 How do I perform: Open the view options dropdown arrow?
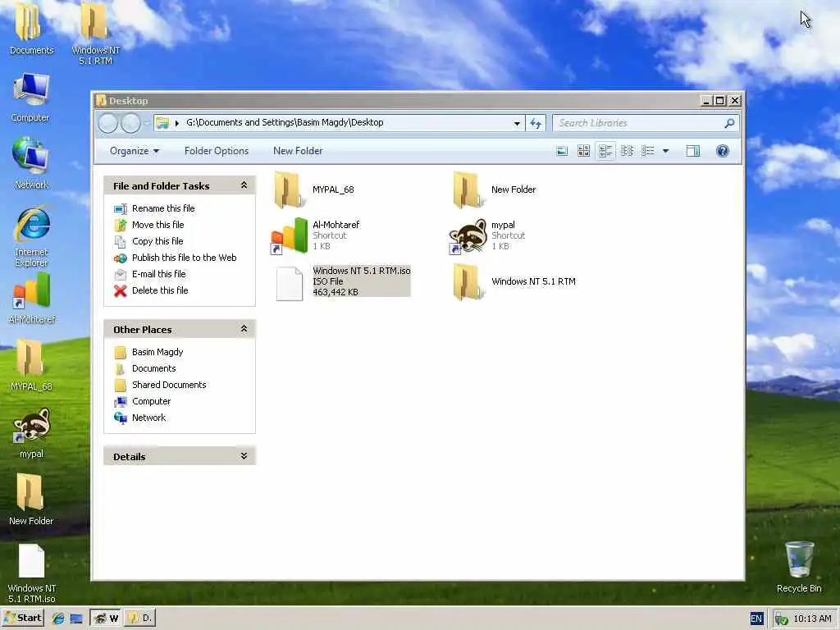[666, 151]
